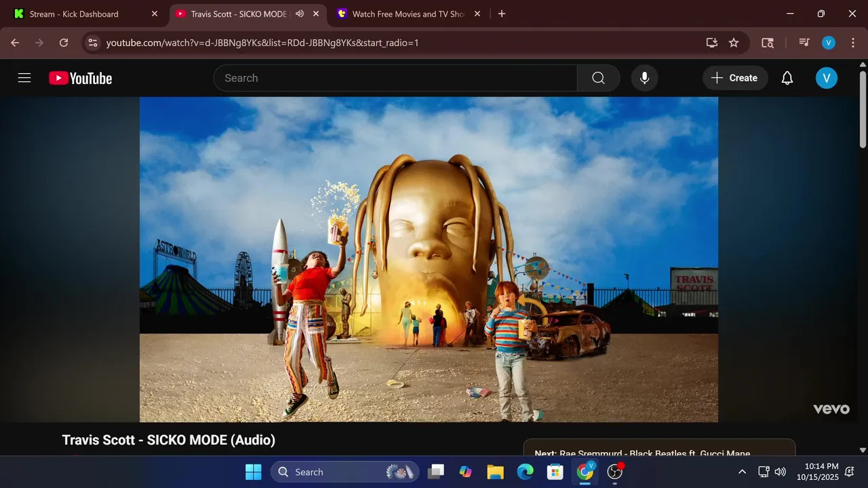
Task: Click the Next: Rae Sremmurd - Black Beatles card
Action: tap(659, 449)
